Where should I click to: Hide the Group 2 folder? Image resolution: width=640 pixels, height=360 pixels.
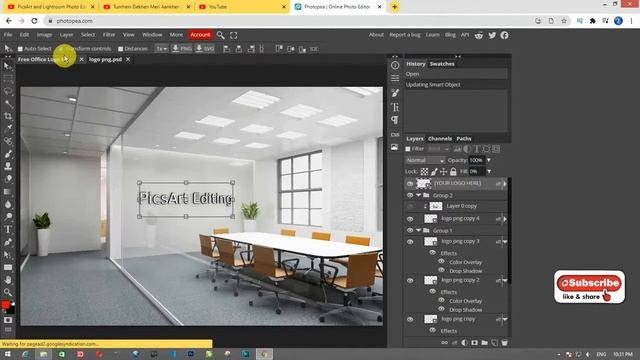(410, 196)
